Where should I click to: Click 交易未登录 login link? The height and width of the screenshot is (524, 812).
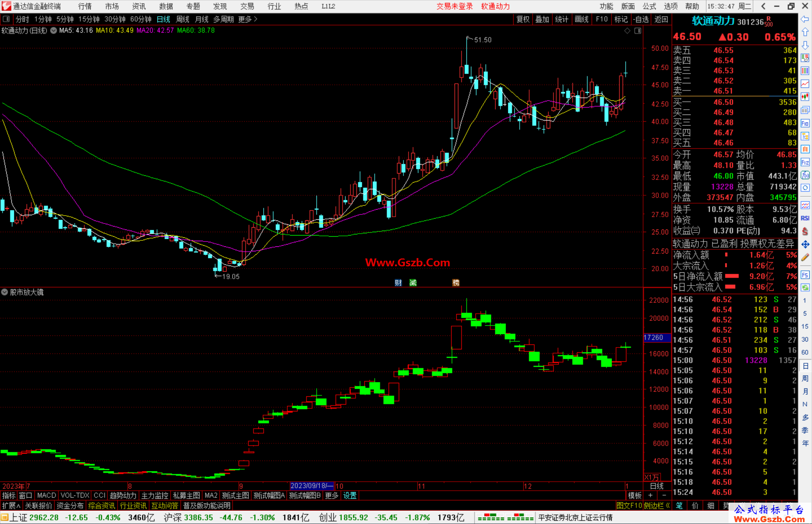pyautogui.click(x=454, y=6)
